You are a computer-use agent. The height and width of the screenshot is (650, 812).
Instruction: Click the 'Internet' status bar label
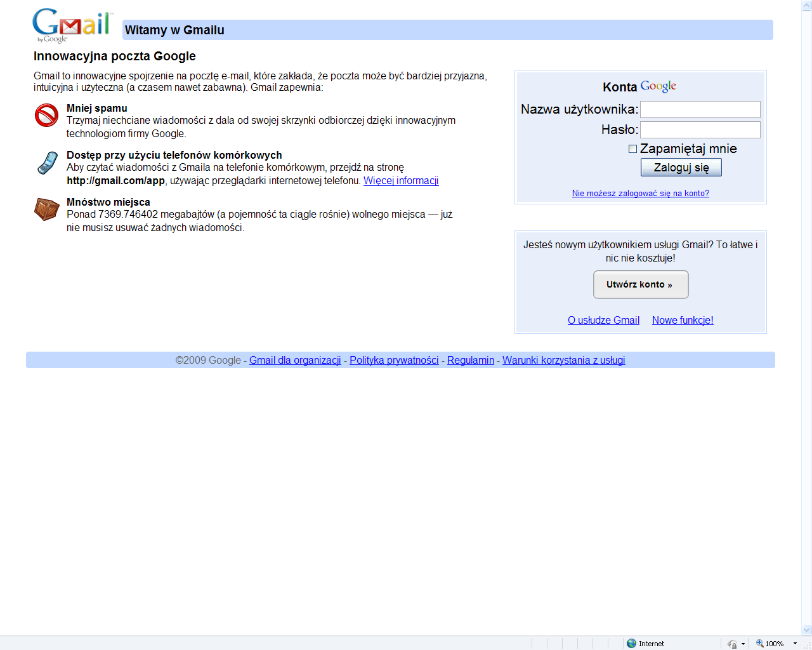652,644
